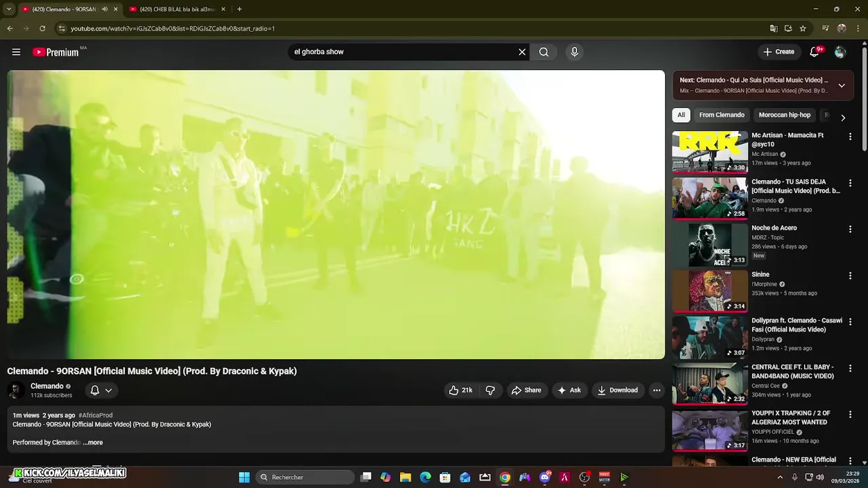Play the Sinine video title

761,274
